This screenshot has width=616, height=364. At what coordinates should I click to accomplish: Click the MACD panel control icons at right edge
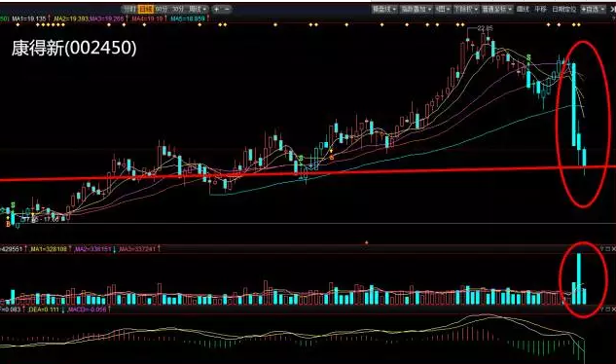click(607, 309)
